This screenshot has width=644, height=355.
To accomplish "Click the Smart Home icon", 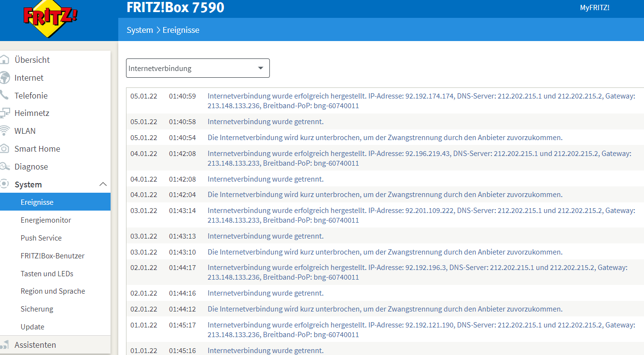I will pyautogui.click(x=4, y=149).
